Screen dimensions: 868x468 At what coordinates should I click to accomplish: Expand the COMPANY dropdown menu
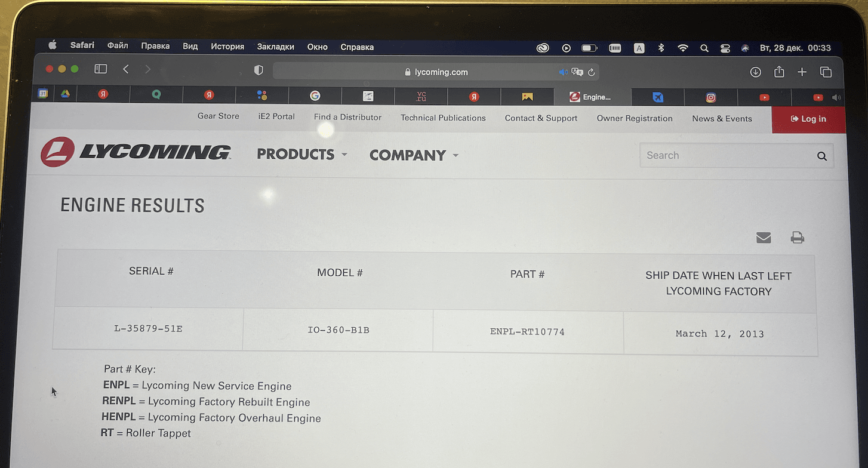414,155
